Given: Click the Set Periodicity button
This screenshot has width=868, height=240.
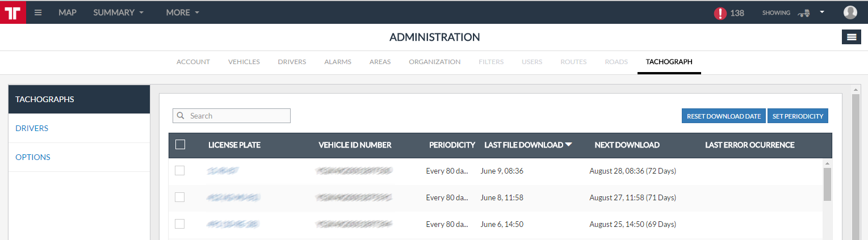Looking at the screenshot, I should click(x=798, y=116).
